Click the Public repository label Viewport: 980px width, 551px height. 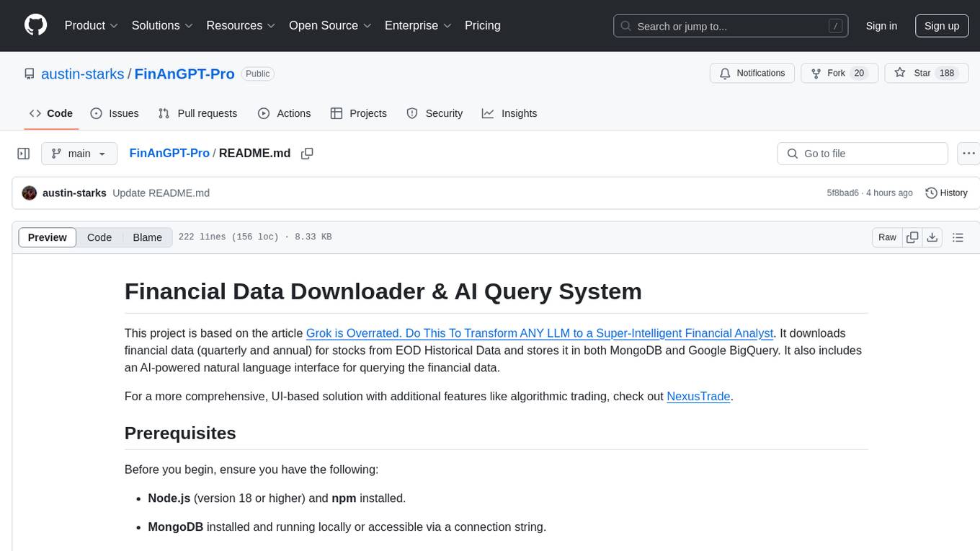(257, 74)
